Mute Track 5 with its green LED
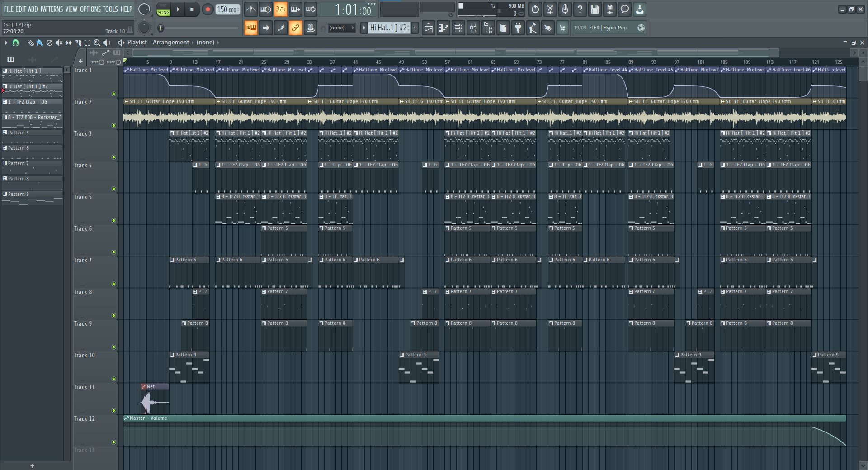 click(x=113, y=221)
